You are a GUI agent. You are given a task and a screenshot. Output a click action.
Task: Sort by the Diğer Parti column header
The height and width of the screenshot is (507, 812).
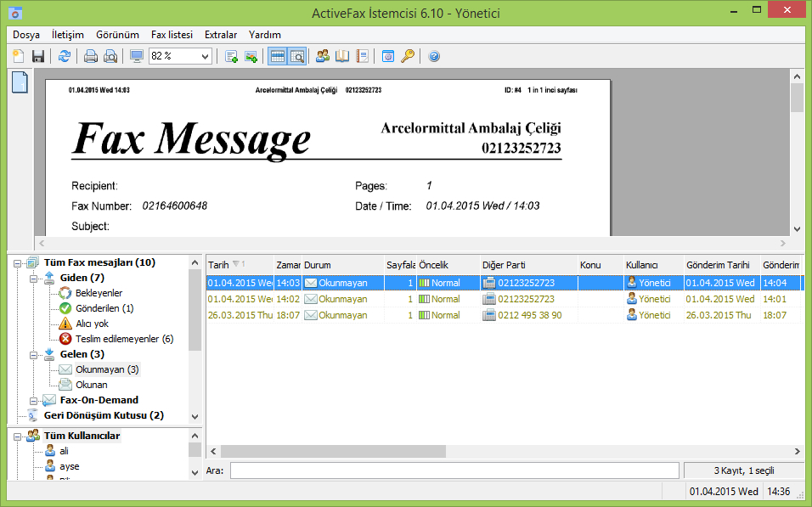[x=528, y=265]
